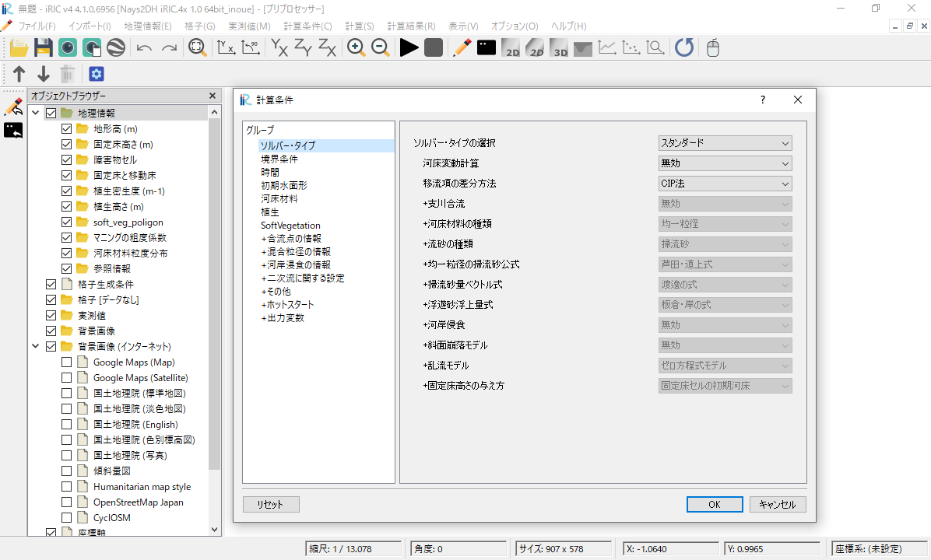Open the solver console black window icon
Screen dimensions: 931x560
tap(487, 47)
